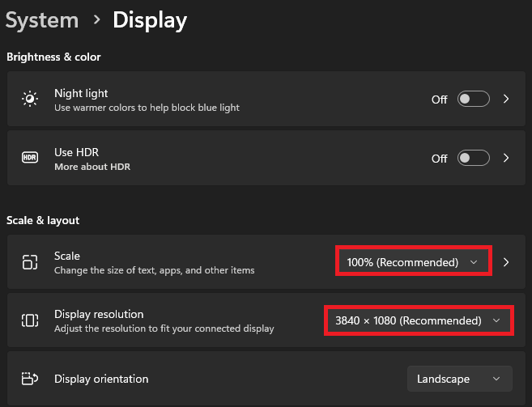Viewport: 532px width, 407px height.
Task: Click the Scale row title text
Action: pos(67,256)
